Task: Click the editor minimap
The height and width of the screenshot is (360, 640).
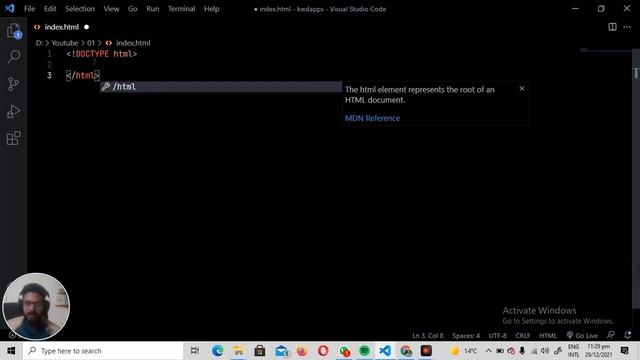Action: [605, 51]
